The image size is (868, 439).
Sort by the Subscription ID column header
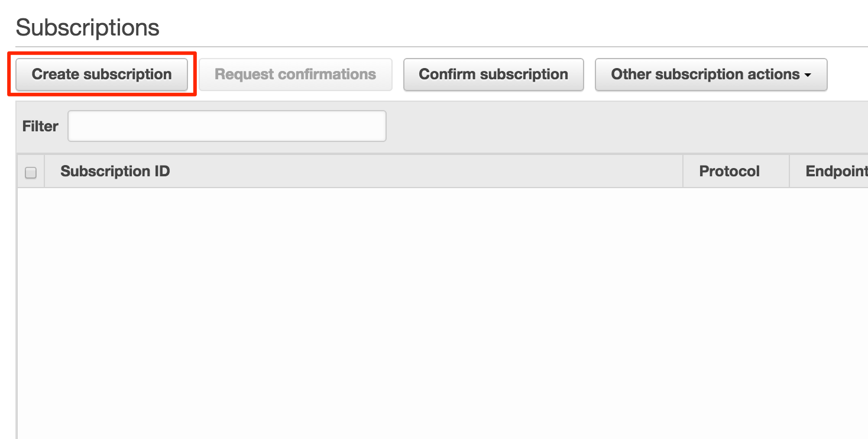pyautogui.click(x=115, y=171)
